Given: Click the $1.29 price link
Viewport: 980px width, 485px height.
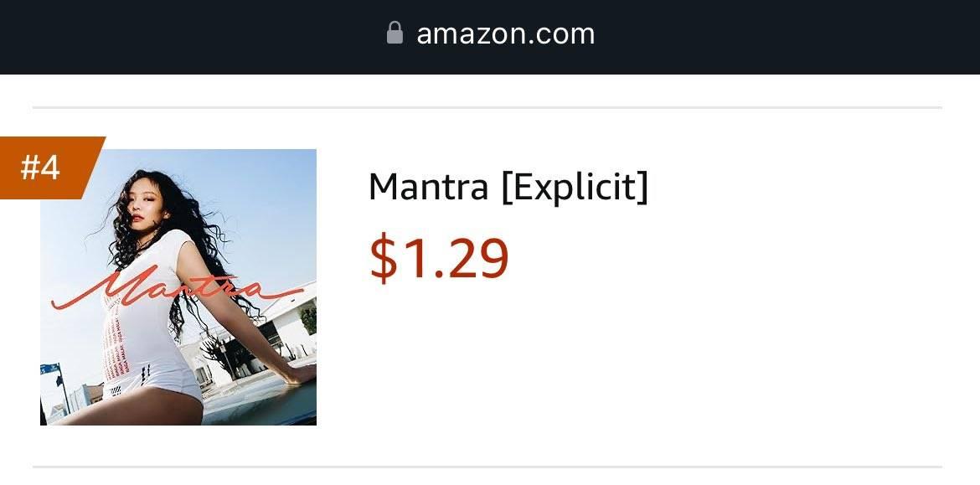Looking at the screenshot, I should click(x=440, y=257).
